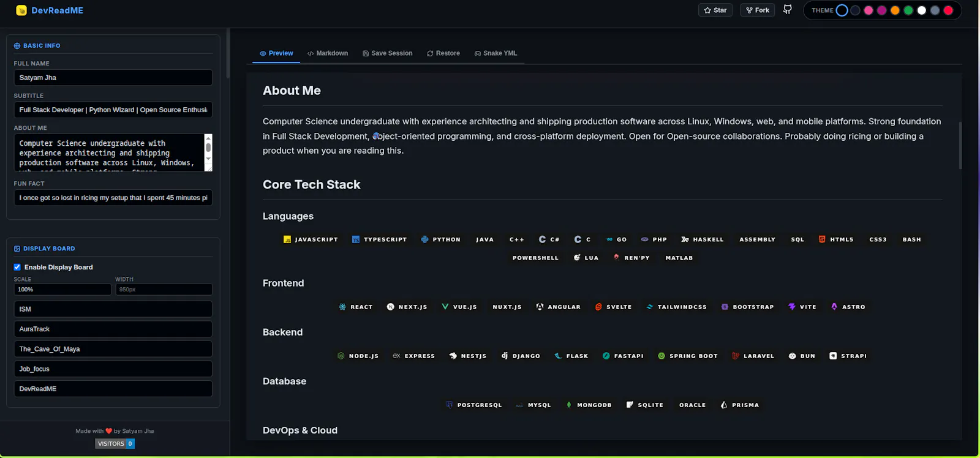Select the pink theme swatch
This screenshot has width=980, height=458.
coord(869,10)
